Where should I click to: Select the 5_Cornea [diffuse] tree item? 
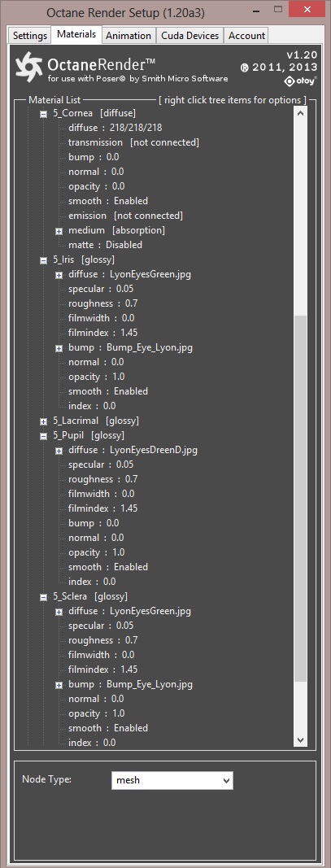click(x=94, y=113)
